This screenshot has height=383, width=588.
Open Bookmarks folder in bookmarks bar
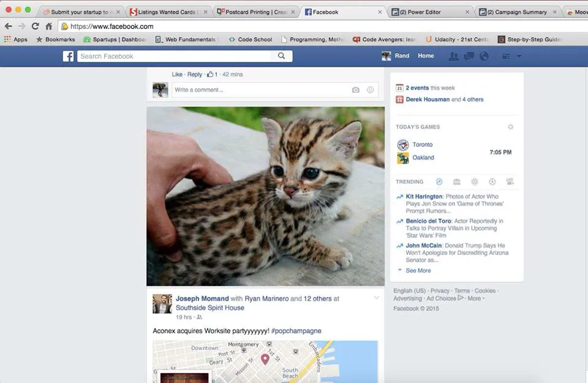pyautogui.click(x=56, y=39)
